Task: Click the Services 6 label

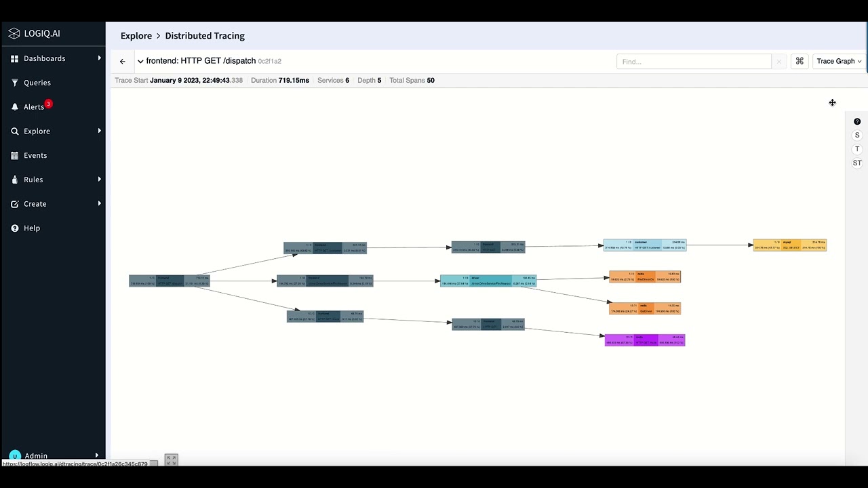Action: [334, 80]
